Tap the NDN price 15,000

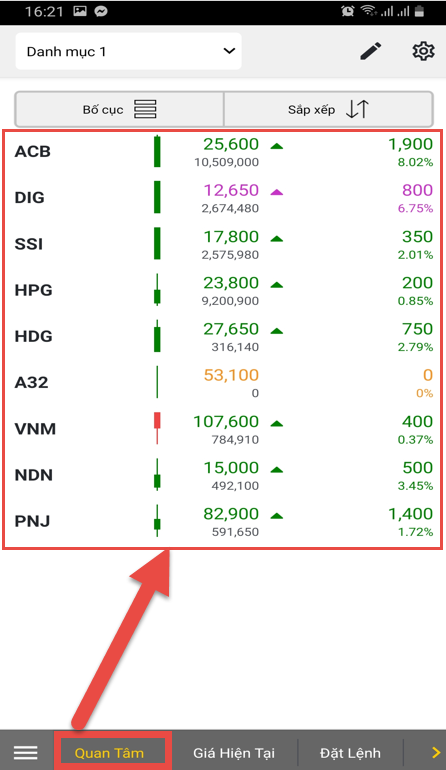[x=231, y=468]
